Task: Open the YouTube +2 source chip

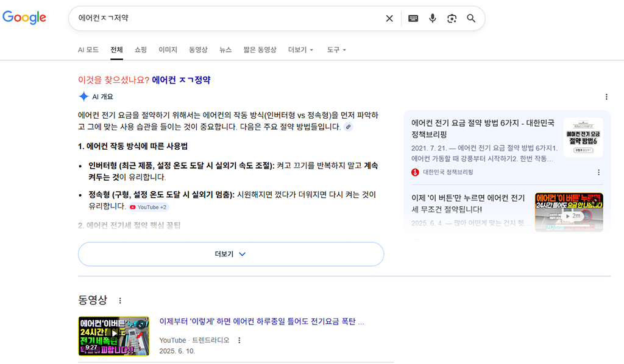Action: tap(149, 207)
